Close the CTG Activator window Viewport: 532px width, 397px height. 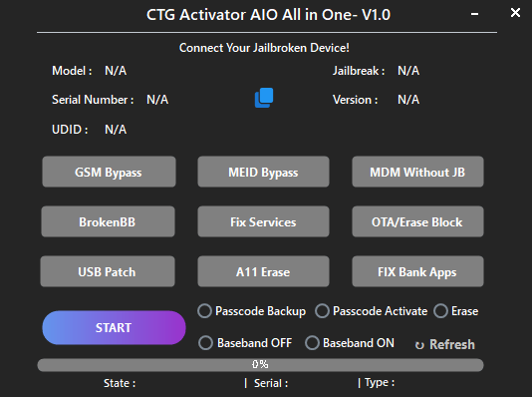(515, 13)
